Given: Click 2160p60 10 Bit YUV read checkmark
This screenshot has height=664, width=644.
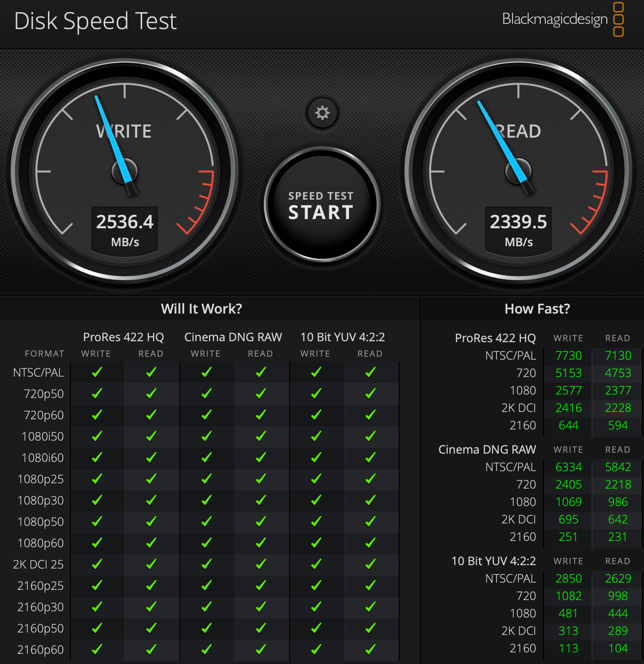Looking at the screenshot, I should pos(370,649).
